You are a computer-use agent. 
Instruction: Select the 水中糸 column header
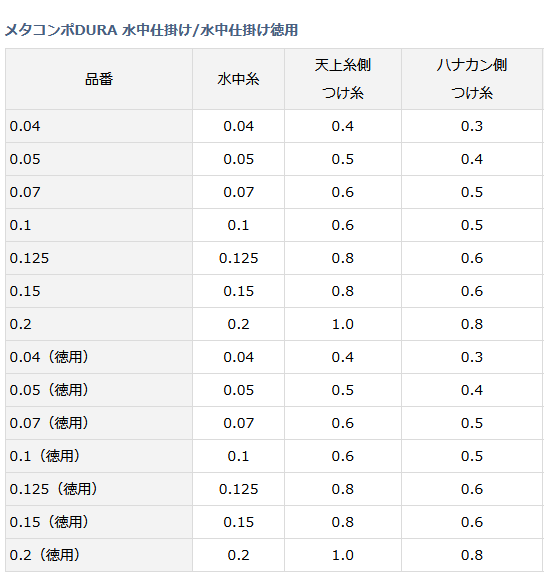click(238, 79)
